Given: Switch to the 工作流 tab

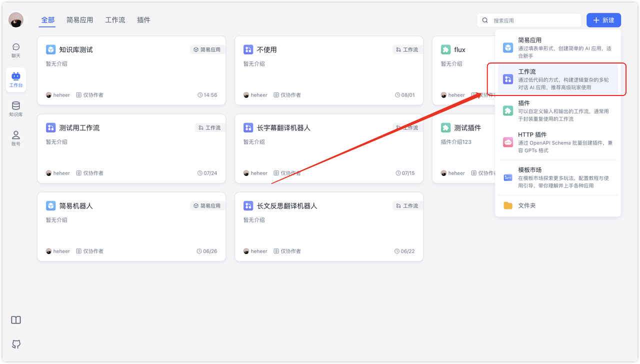Looking at the screenshot, I should (115, 20).
